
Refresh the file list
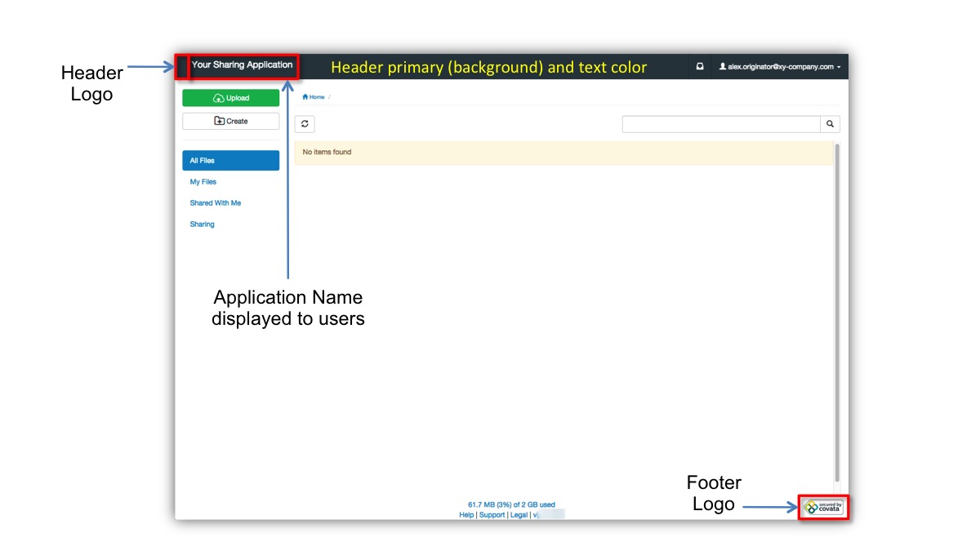click(304, 123)
